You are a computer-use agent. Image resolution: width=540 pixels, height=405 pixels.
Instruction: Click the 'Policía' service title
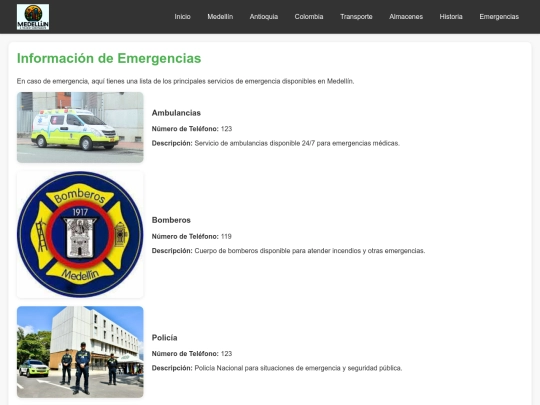tap(165, 338)
